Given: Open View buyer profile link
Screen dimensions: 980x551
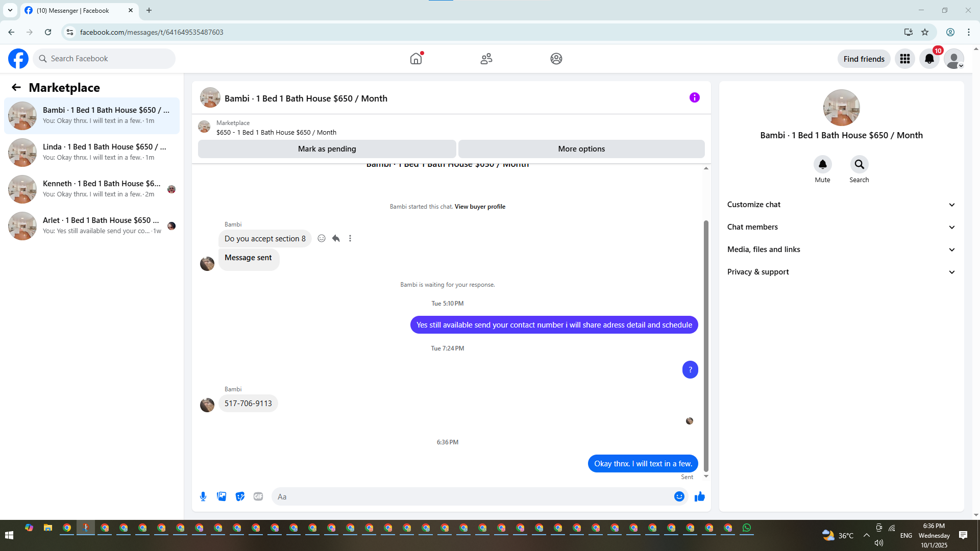Looking at the screenshot, I should click(x=480, y=207).
